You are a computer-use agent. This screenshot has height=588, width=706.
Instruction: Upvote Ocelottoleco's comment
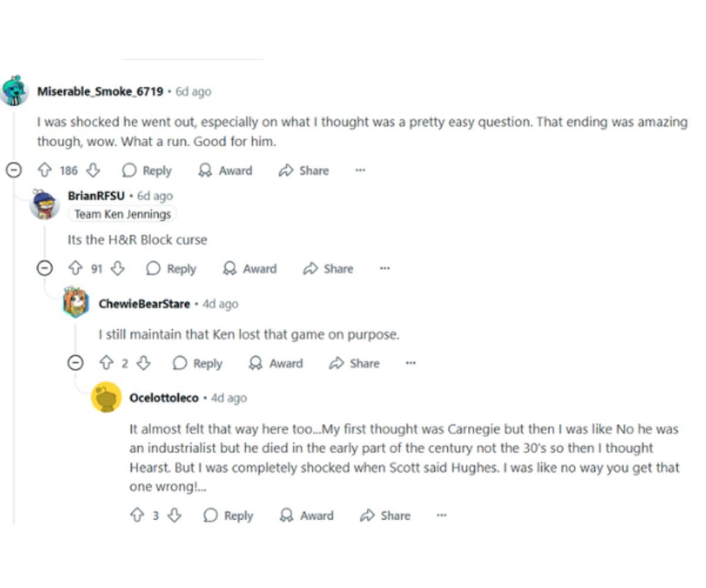point(136,516)
